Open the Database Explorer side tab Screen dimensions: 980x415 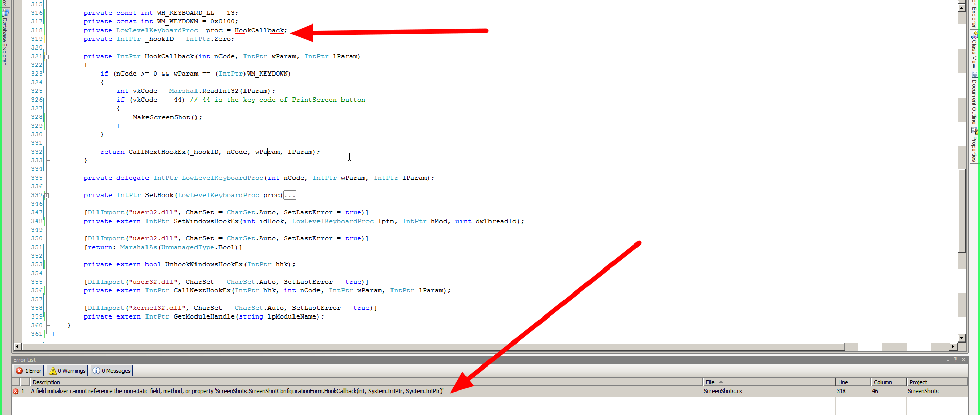5,37
